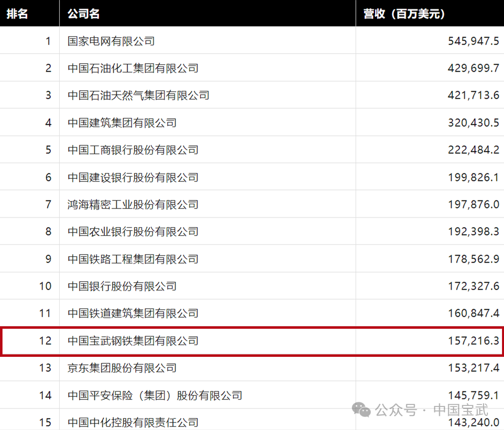The image size is (504, 430).
Task: Click the 公司名 column header
Action: (x=84, y=14)
